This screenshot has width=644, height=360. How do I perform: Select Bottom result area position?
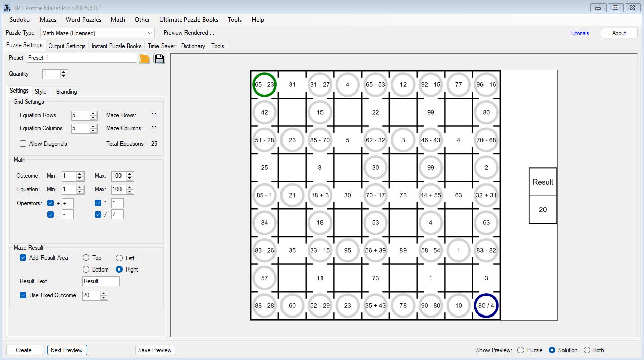pos(86,269)
